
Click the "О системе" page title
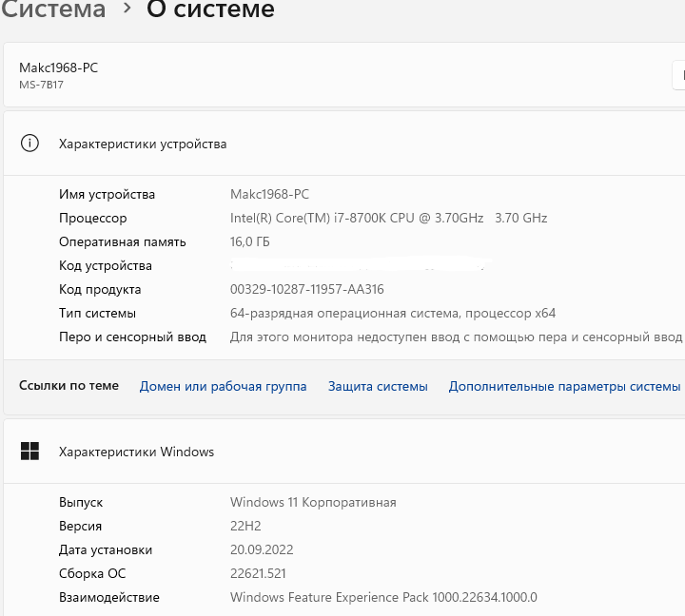click(x=210, y=10)
